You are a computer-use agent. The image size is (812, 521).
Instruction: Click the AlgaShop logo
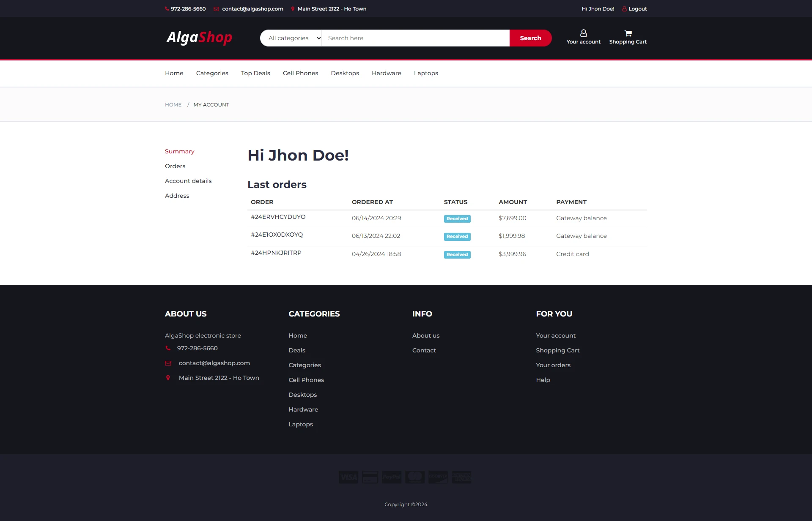[199, 38]
